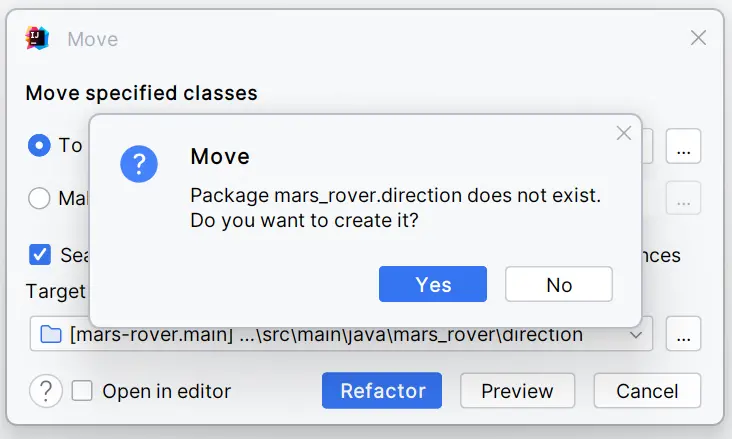Click the greyed-out ellipsis browse button

click(x=683, y=198)
